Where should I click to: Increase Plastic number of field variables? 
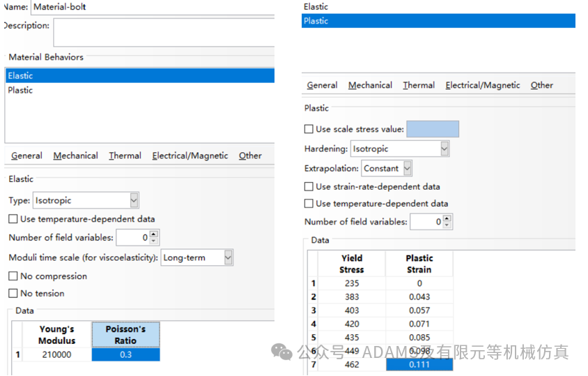(447, 218)
